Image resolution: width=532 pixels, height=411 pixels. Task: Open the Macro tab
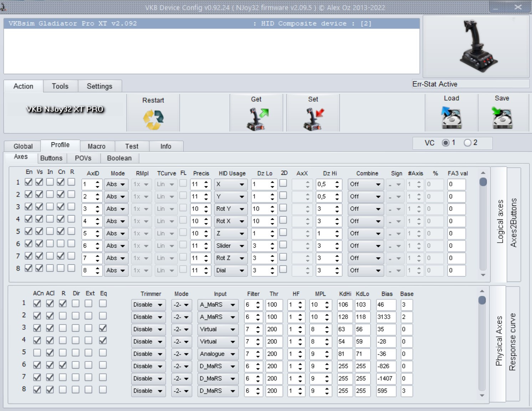tap(96, 146)
